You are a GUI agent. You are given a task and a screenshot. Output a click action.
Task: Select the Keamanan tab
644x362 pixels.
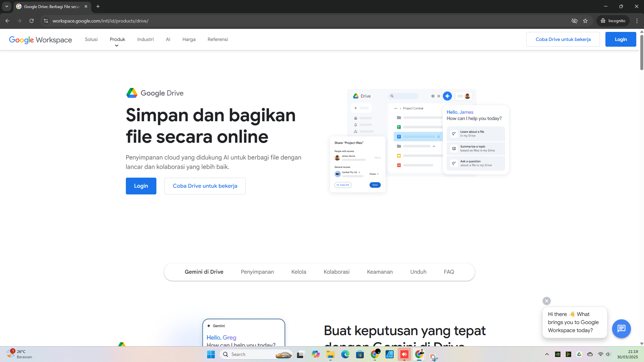click(x=380, y=272)
